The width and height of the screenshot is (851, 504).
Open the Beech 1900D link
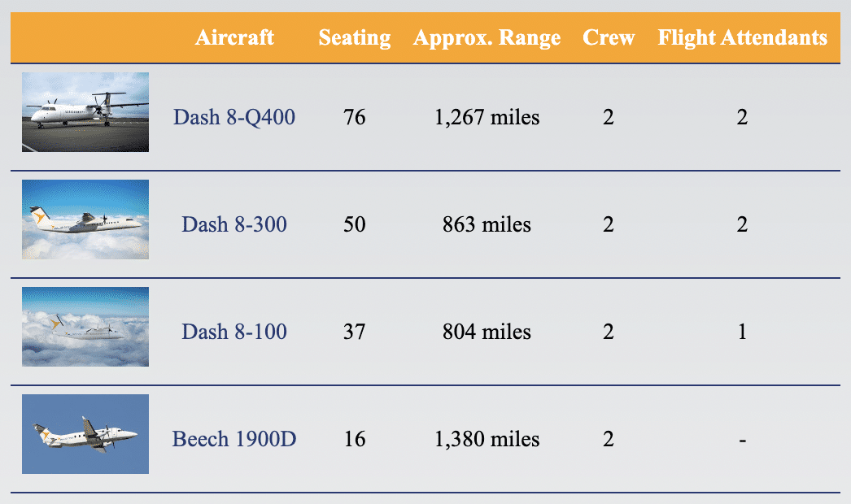pyautogui.click(x=234, y=439)
